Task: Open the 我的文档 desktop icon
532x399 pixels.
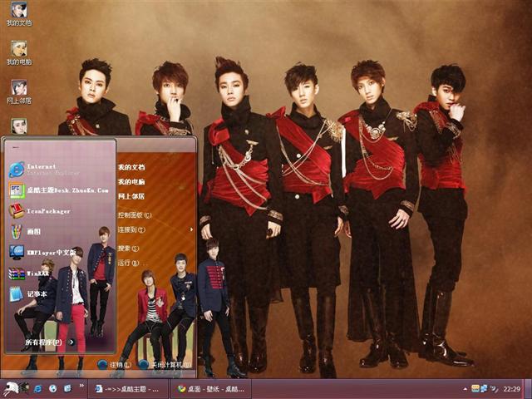Action: click(19, 13)
